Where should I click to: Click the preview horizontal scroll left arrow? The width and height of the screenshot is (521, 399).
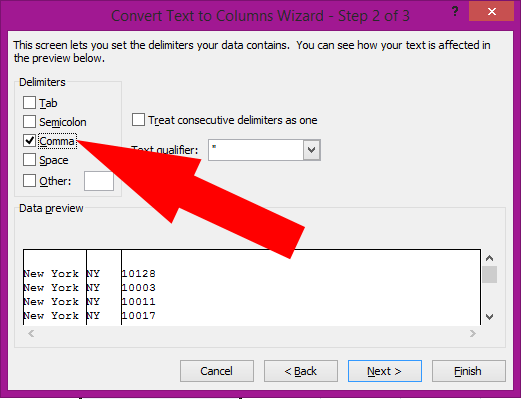pyautogui.click(x=31, y=333)
